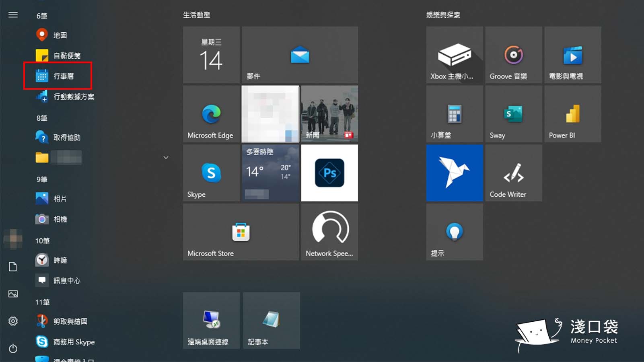
Task: Click the 8筆 section header
Action: point(42,118)
